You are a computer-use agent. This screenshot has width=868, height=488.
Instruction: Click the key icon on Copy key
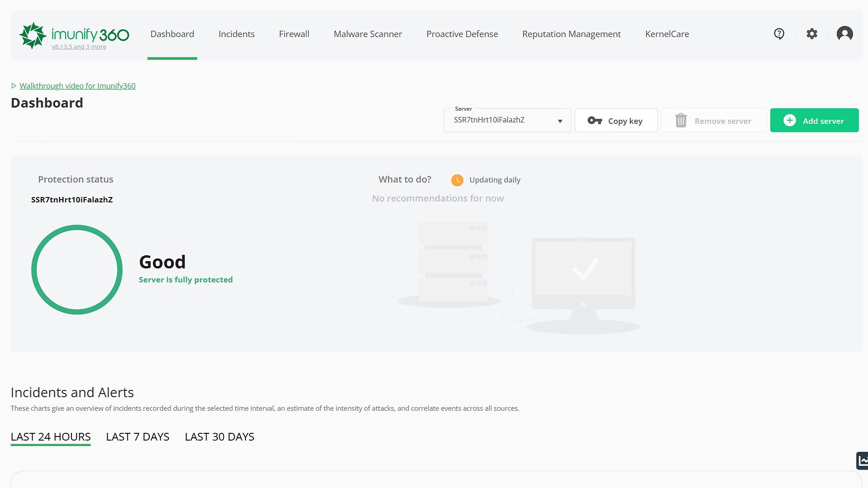[594, 121]
